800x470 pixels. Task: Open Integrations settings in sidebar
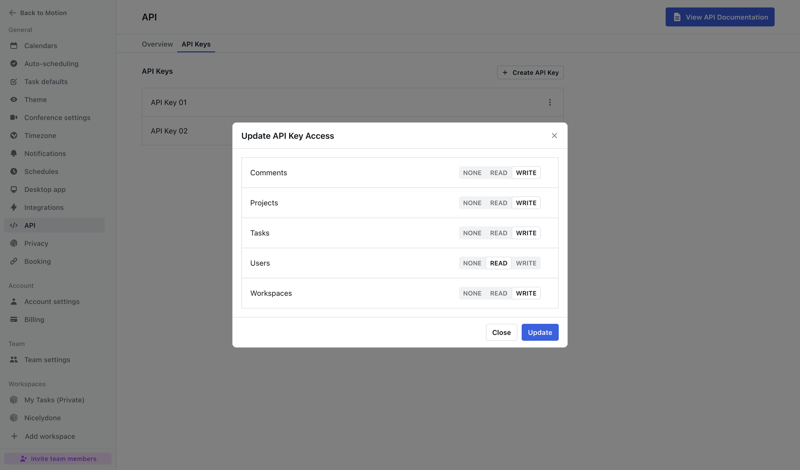(55, 207)
